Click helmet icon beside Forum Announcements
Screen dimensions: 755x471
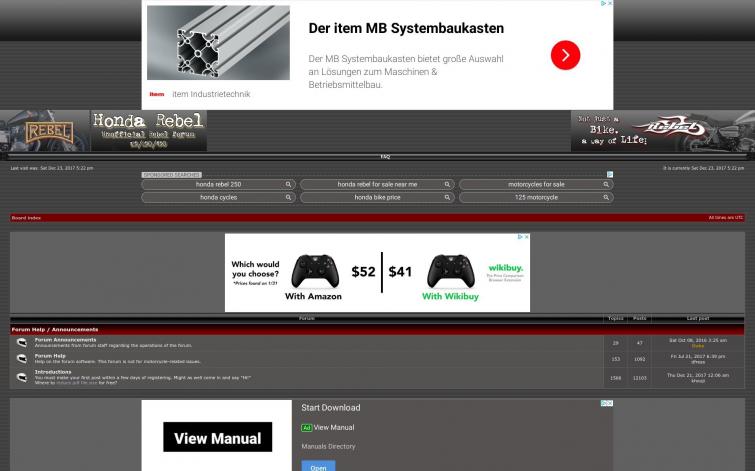[x=22, y=342]
